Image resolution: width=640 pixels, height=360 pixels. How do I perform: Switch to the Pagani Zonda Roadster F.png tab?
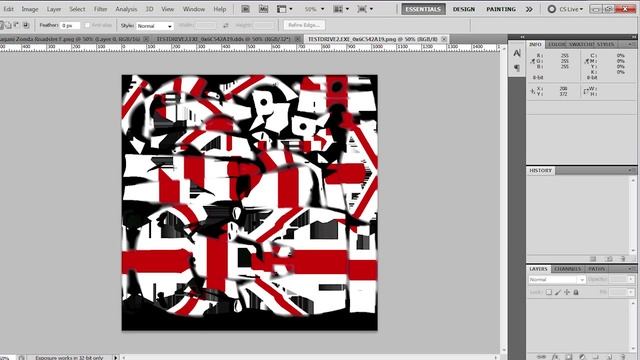click(70, 39)
